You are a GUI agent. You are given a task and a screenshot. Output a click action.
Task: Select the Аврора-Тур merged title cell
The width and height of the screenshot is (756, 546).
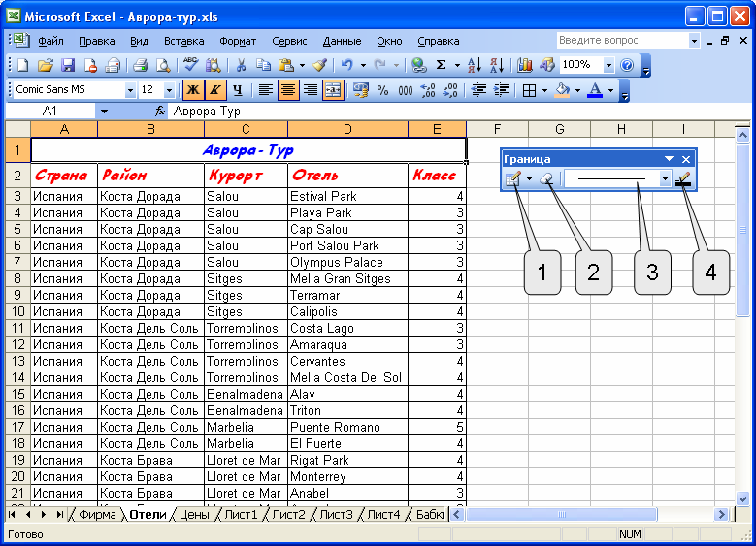(248, 150)
